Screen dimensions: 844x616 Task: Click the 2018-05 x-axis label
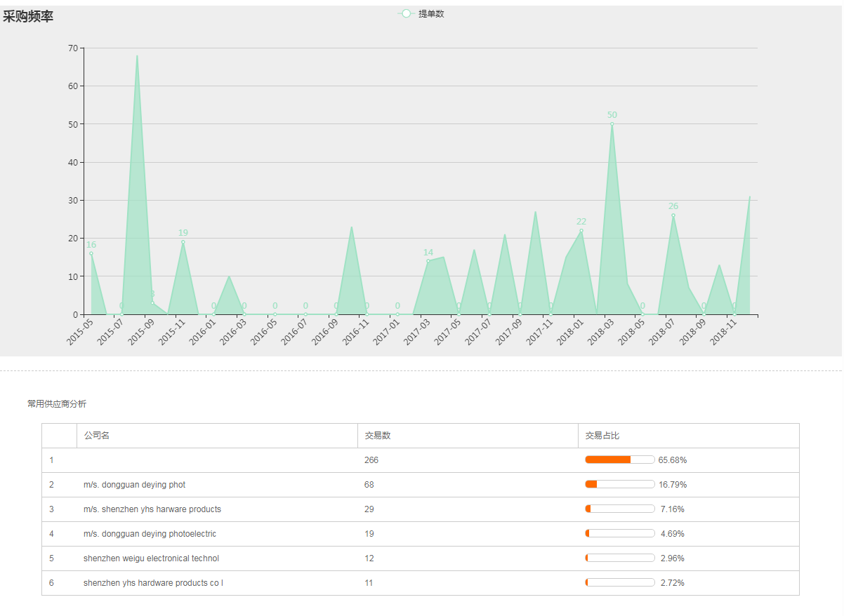tap(632, 331)
